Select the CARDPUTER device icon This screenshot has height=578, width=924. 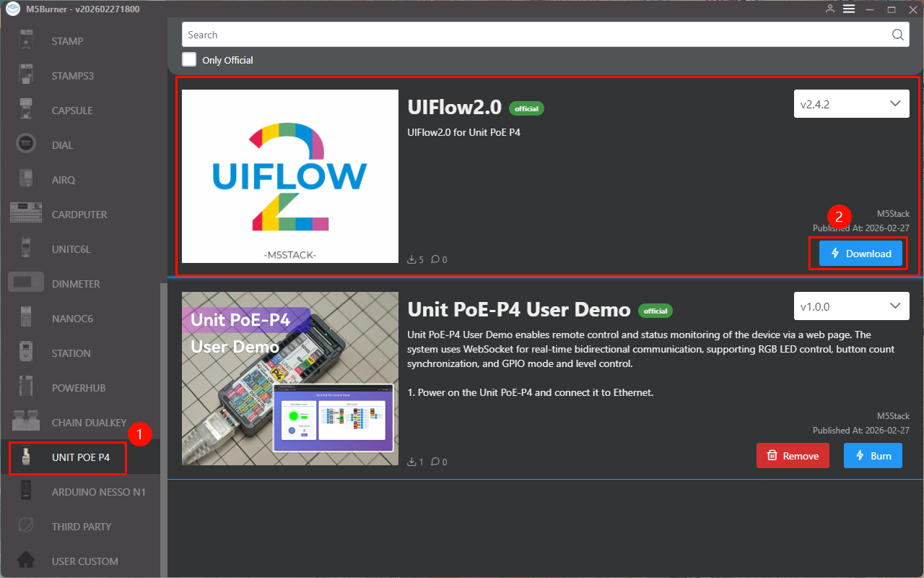(26, 214)
